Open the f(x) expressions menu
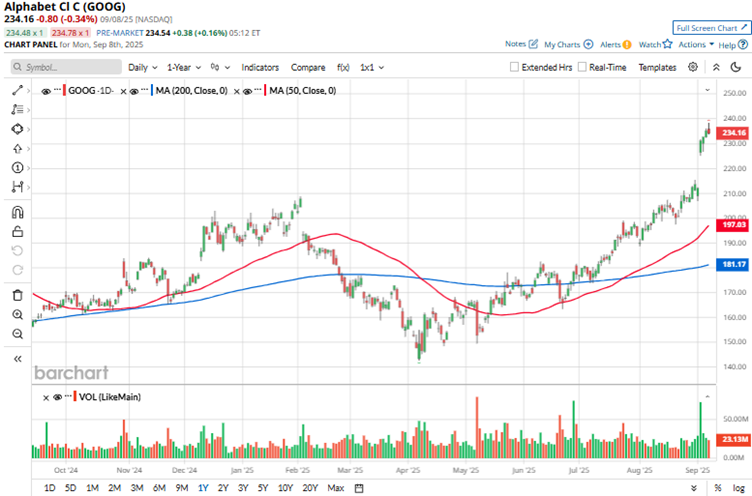Image resolution: width=752 pixels, height=496 pixels. [343, 67]
